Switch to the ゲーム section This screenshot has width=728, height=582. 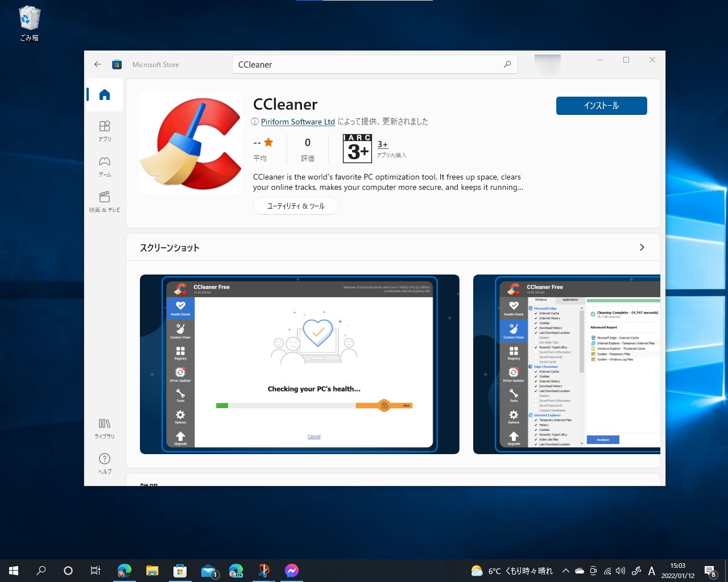pos(105,167)
